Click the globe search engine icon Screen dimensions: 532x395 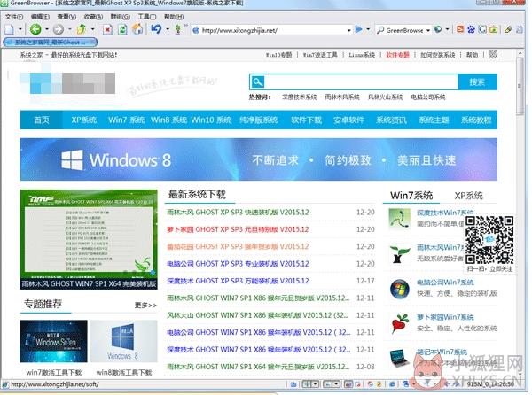click(438, 29)
